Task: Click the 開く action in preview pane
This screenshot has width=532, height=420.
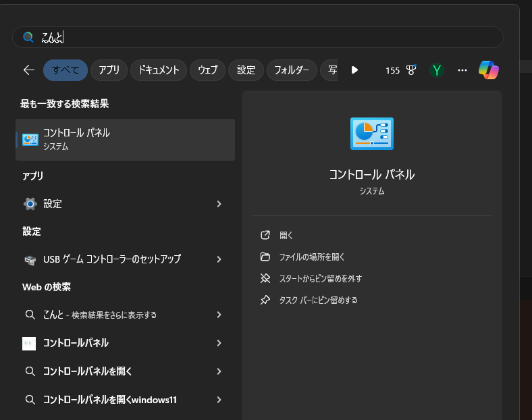Action: 286,236
